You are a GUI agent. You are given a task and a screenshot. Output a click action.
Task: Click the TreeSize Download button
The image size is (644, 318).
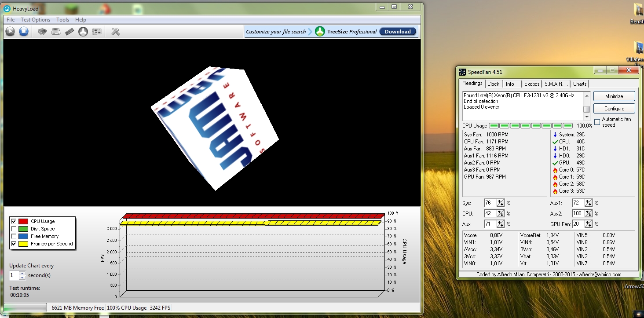click(397, 32)
